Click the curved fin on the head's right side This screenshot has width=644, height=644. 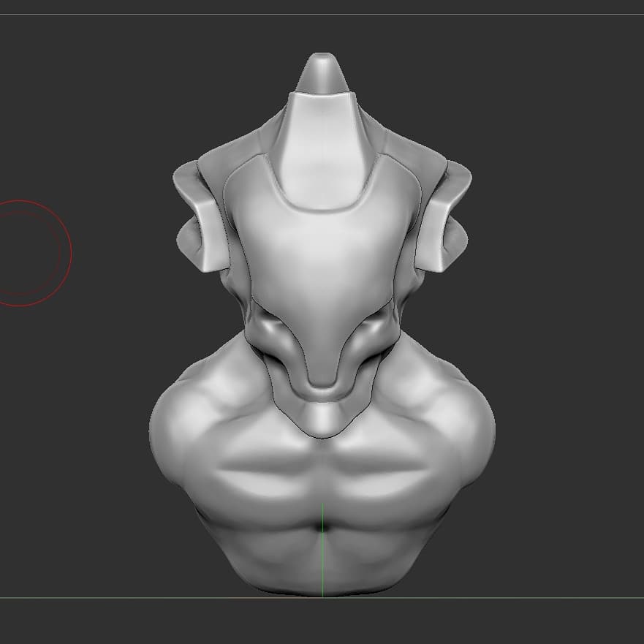(x=444, y=216)
